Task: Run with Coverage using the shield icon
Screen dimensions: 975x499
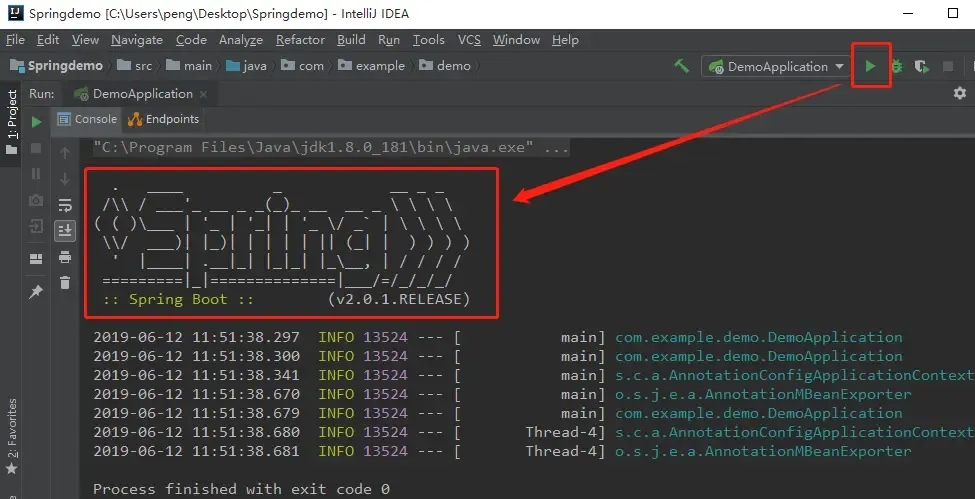Action: point(921,67)
